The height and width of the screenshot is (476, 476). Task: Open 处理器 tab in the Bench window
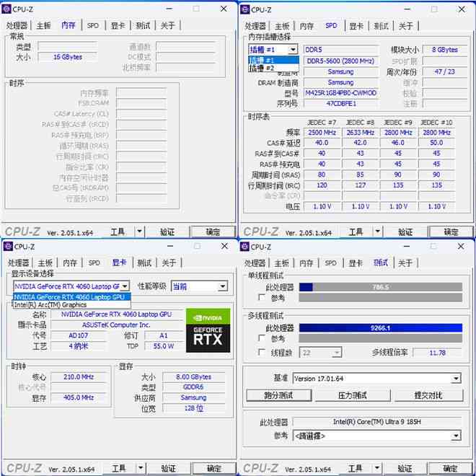(x=255, y=263)
